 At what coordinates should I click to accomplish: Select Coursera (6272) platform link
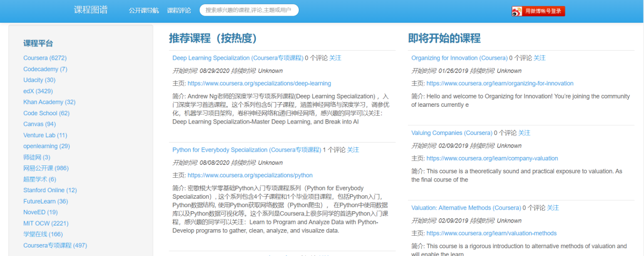pyautogui.click(x=45, y=58)
